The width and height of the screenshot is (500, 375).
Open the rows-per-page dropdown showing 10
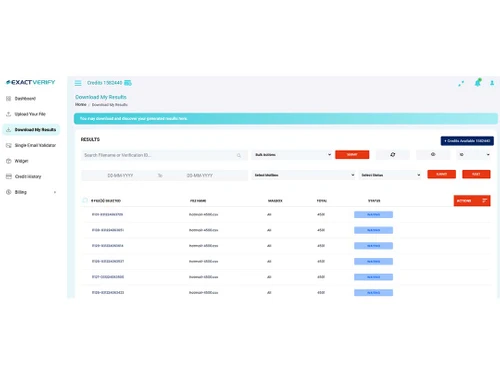pos(474,155)
